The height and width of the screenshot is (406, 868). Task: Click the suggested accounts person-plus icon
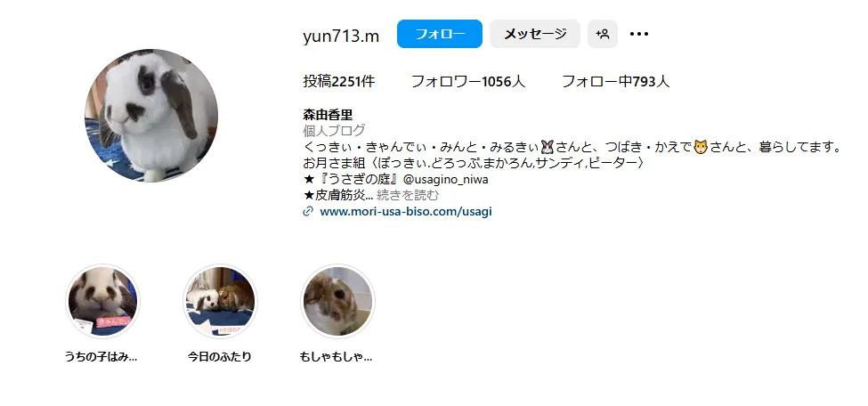click(603, 34)
